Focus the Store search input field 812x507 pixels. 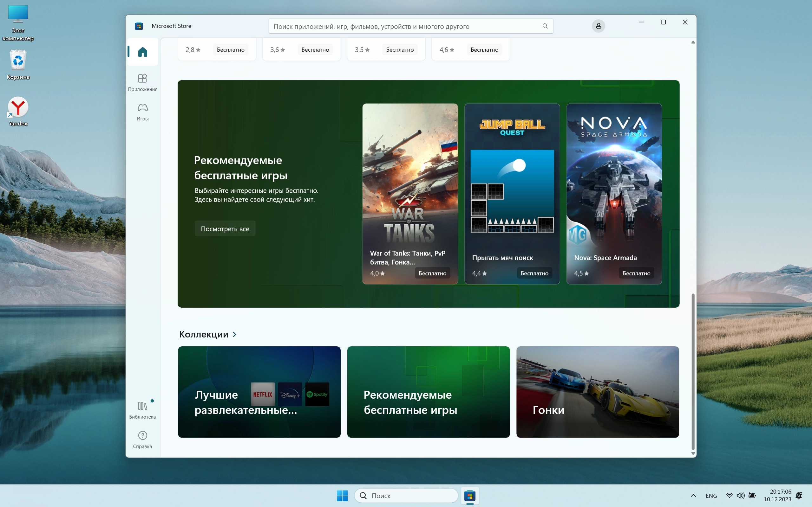(403, 26)
